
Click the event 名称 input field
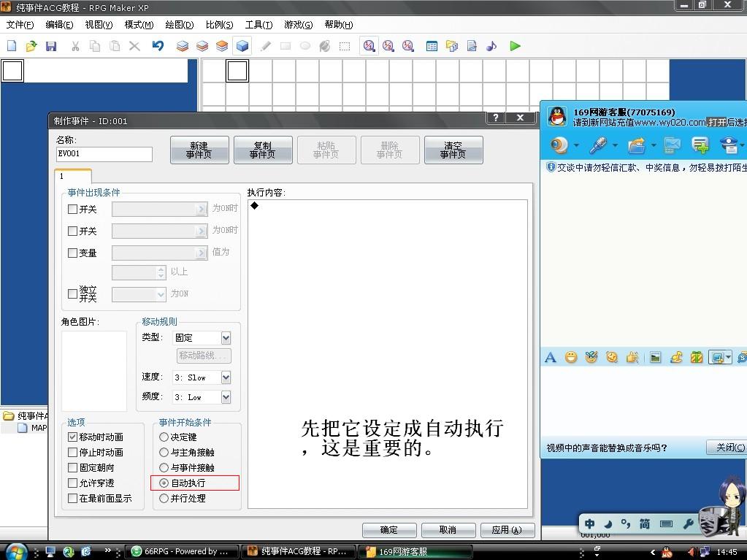coord(104,154)
